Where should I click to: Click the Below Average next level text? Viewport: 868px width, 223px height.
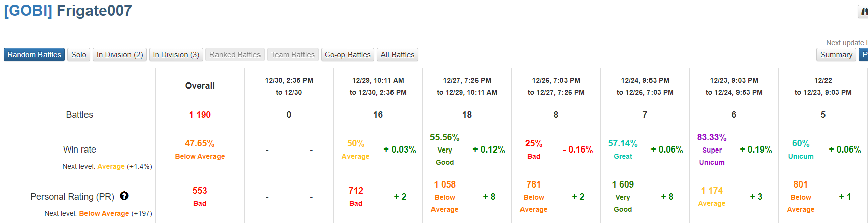coord(104,213)
